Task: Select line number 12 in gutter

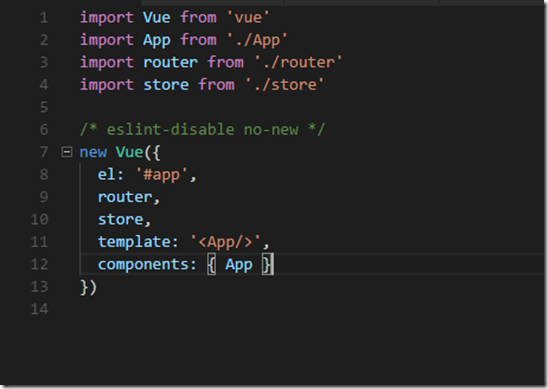Action: 39,264
